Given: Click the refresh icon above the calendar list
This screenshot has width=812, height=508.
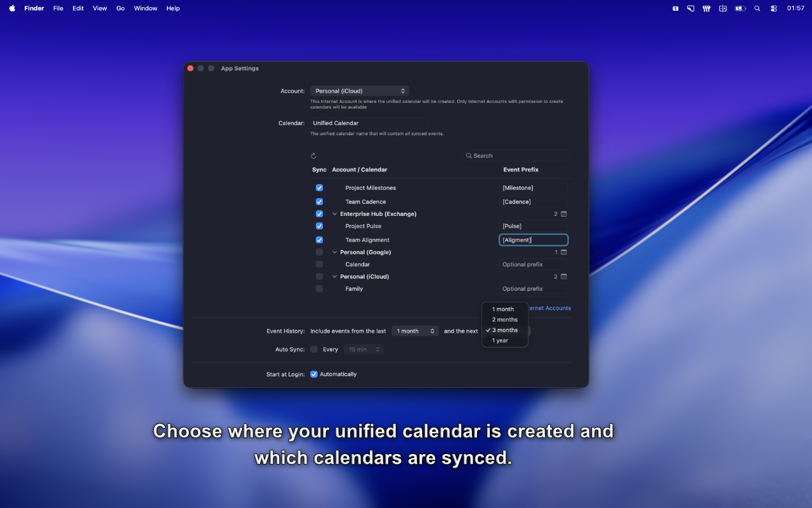Looking at the screenshot, I should [x=313, y=155].
